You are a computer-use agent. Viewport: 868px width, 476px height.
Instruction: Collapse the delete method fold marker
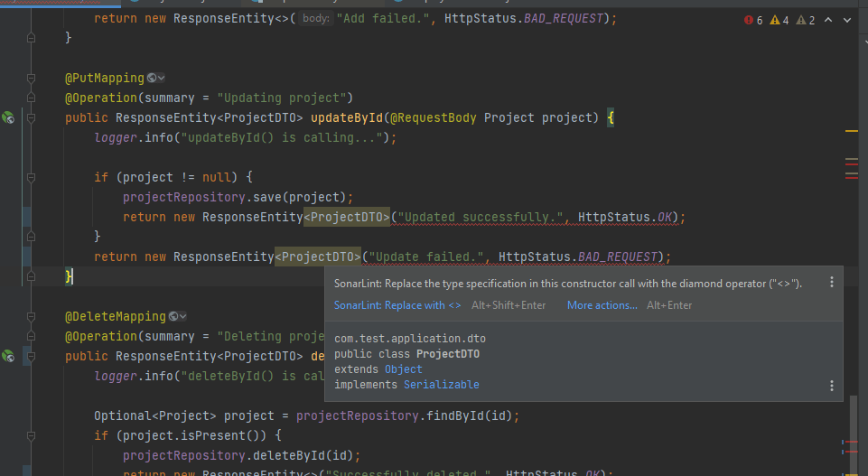click(x=31, y=357)
